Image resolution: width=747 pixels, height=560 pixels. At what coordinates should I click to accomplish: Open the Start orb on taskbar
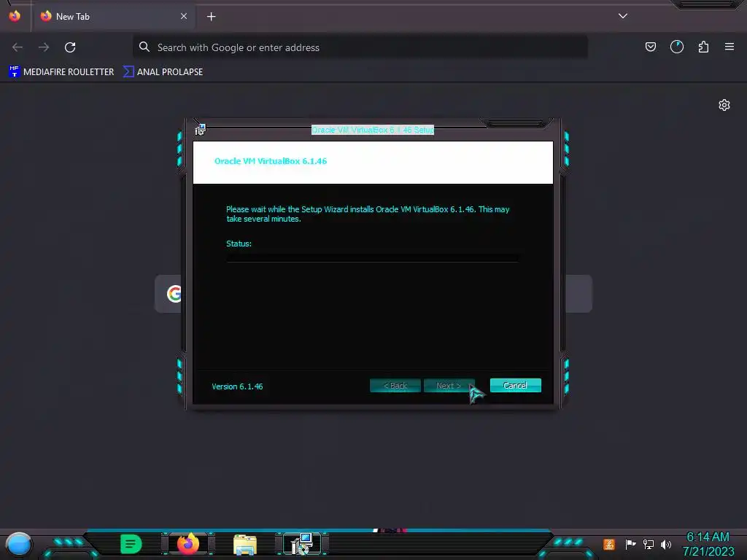pos(19,544)
